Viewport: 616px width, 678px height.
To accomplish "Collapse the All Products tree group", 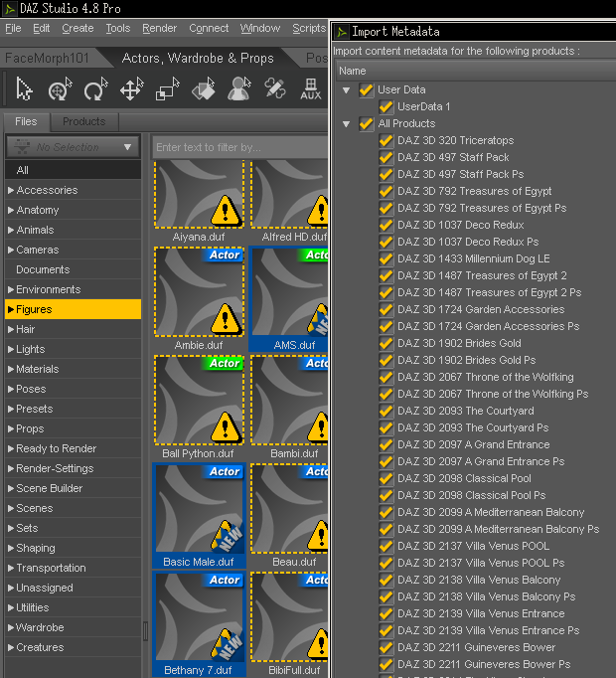I will click(347, 124).
